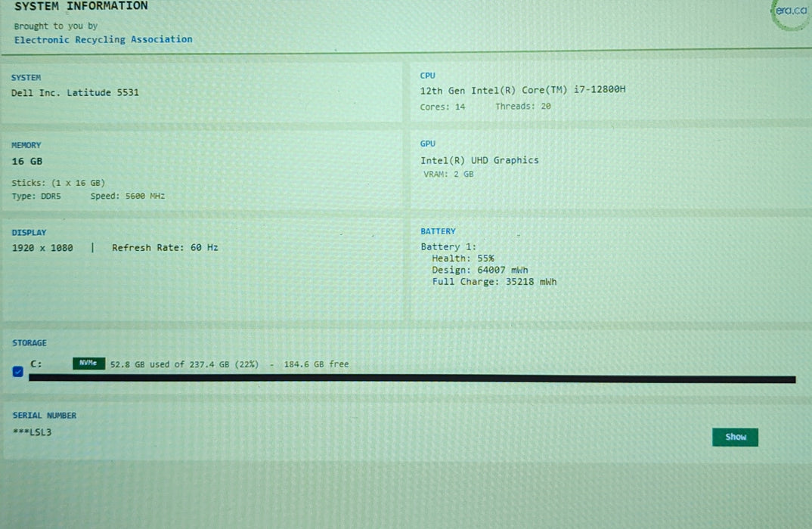
Task: Click the '184.6 GB free' text
Action: (317, 364)
